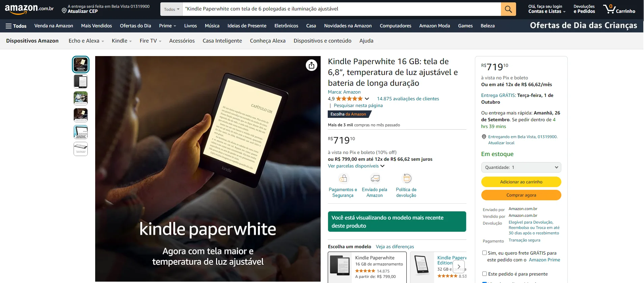Expand the Prime nav dropdown
Viewport: 644px width, 283px height.
click(x=167, y=26)
